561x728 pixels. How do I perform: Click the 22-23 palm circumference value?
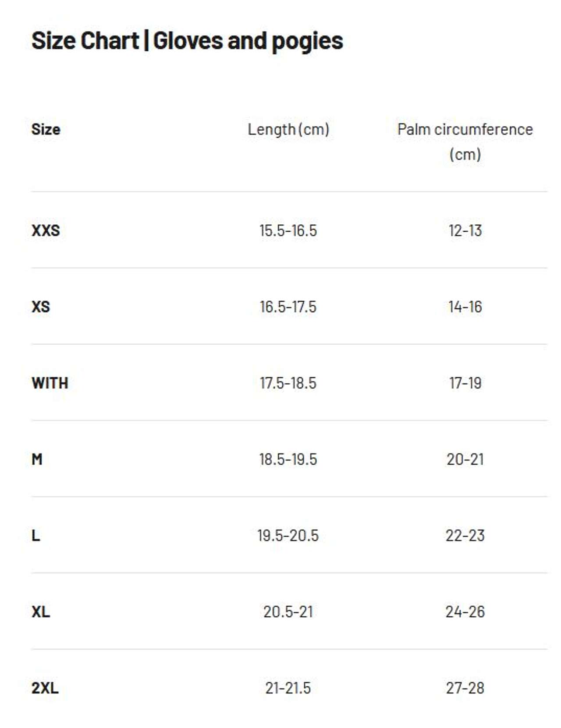tap(465, 536)
